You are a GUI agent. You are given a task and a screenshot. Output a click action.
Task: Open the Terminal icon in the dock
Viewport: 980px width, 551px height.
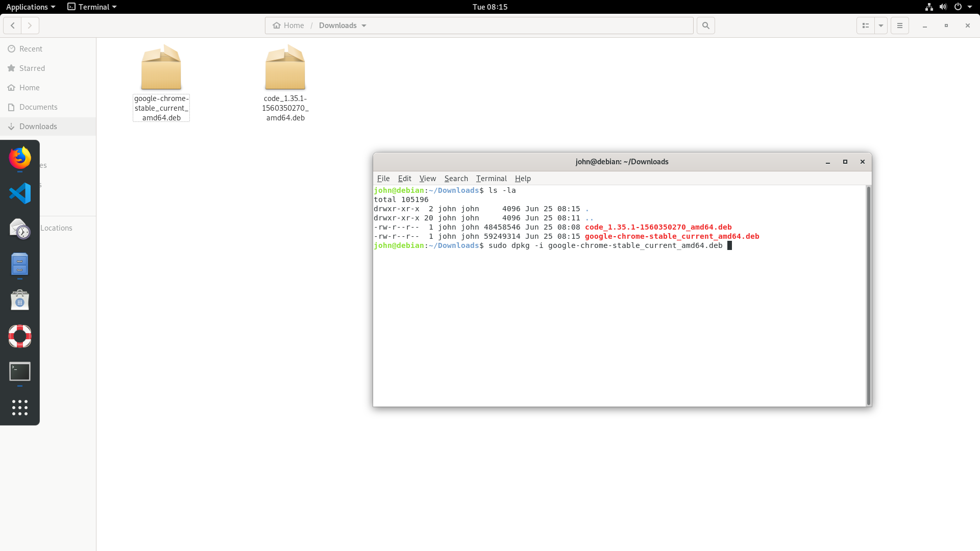pyautogui.click(x=20, y=371)
